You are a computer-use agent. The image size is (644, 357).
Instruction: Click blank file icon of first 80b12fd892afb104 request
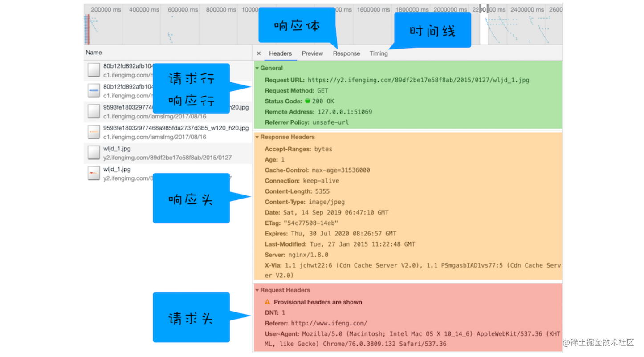[94, 70]
